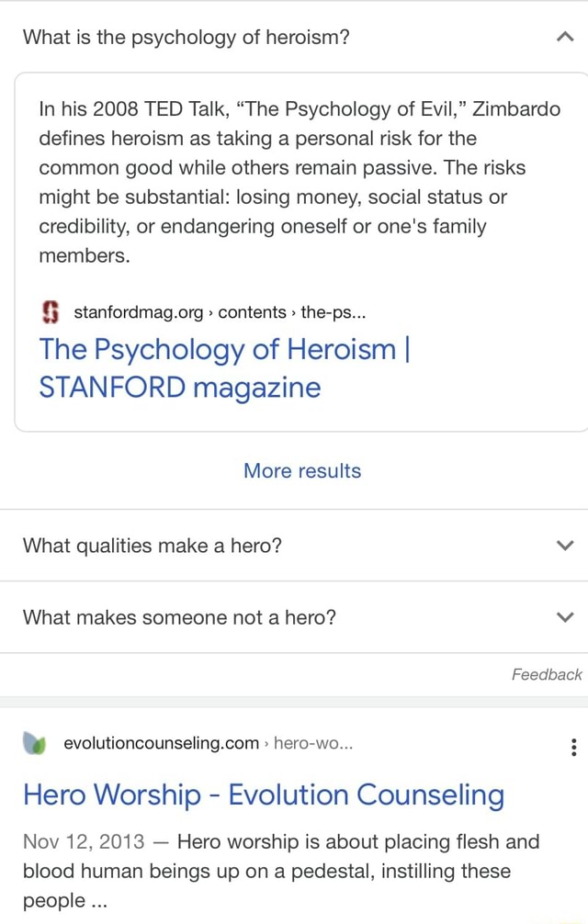The height and width of the screenshot is (924, 588).
Task: Click the heroism search question title
Action: click(x=187, y=37)
